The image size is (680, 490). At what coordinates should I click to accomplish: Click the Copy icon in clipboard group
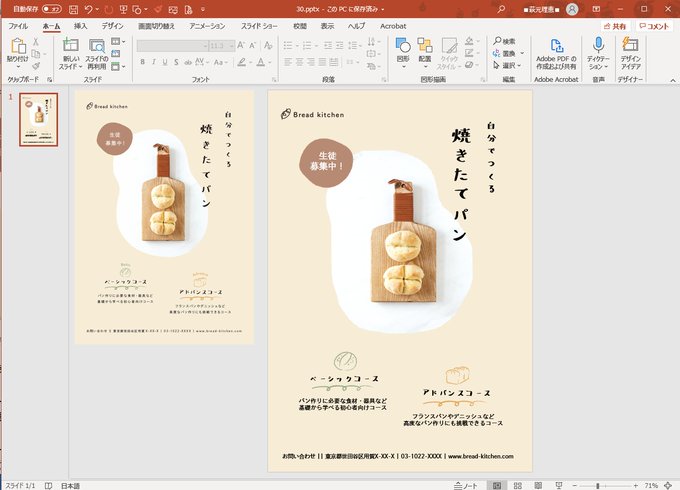click(36, 54)
